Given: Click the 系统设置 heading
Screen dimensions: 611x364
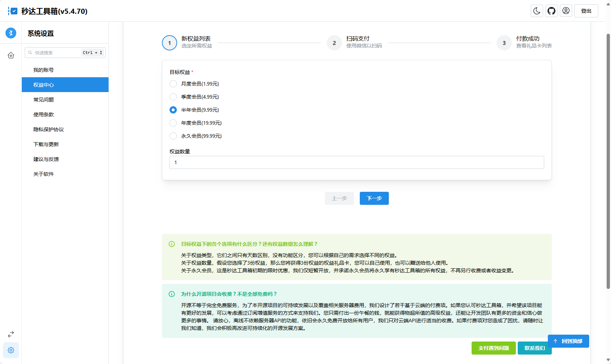Looking at the screenshot, I should click(41, 33).
